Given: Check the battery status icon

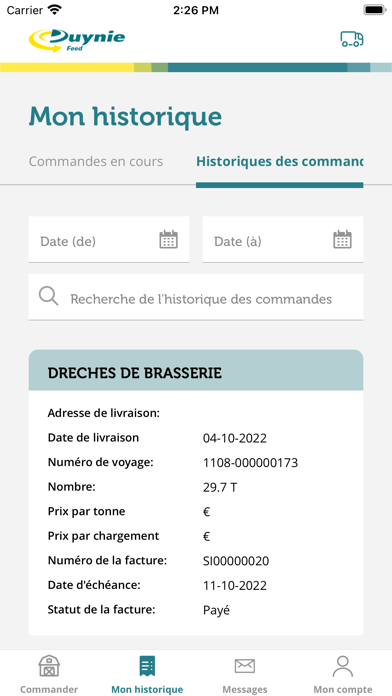Looking at the screenshot, I should coord(375,10).
